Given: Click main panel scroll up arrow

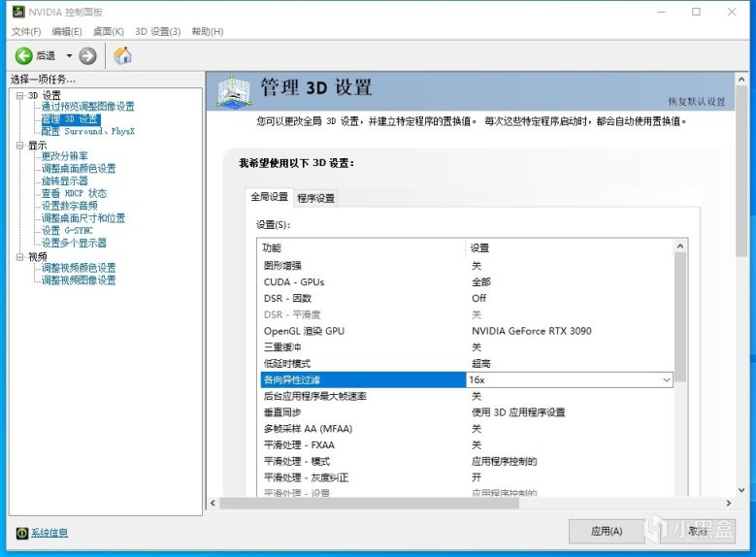Looking at the screenshot, I should pos(741,80).
